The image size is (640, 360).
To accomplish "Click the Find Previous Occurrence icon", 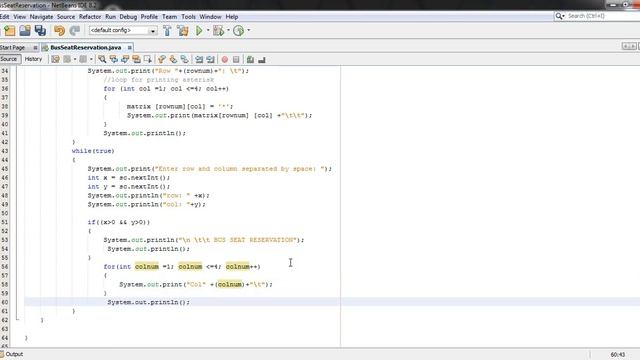I will (113, 60).
